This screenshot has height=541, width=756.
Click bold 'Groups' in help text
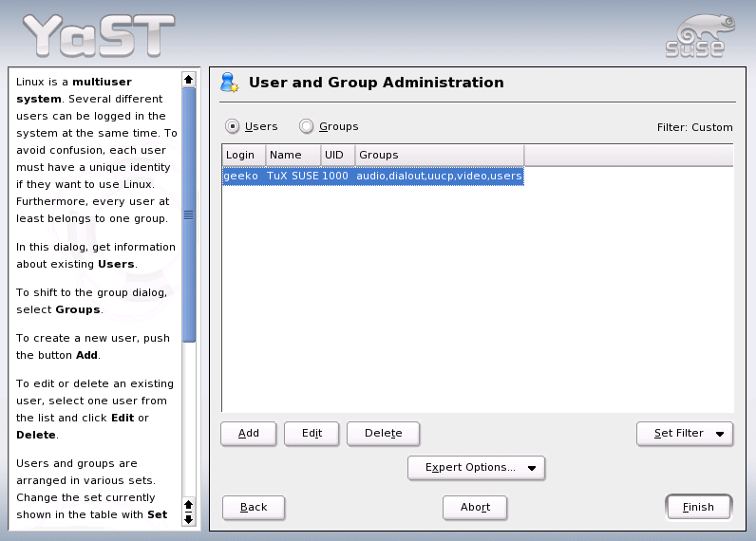point(78,309)
